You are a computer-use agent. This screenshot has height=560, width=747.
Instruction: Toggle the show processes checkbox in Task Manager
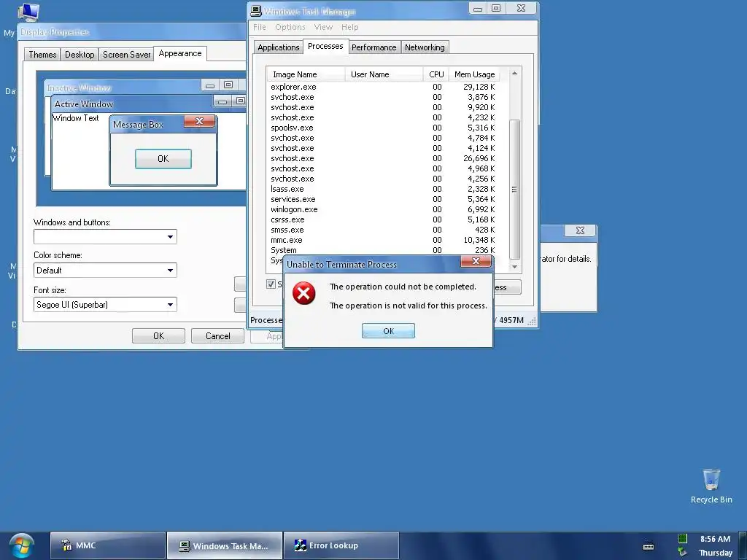point(271,284)
